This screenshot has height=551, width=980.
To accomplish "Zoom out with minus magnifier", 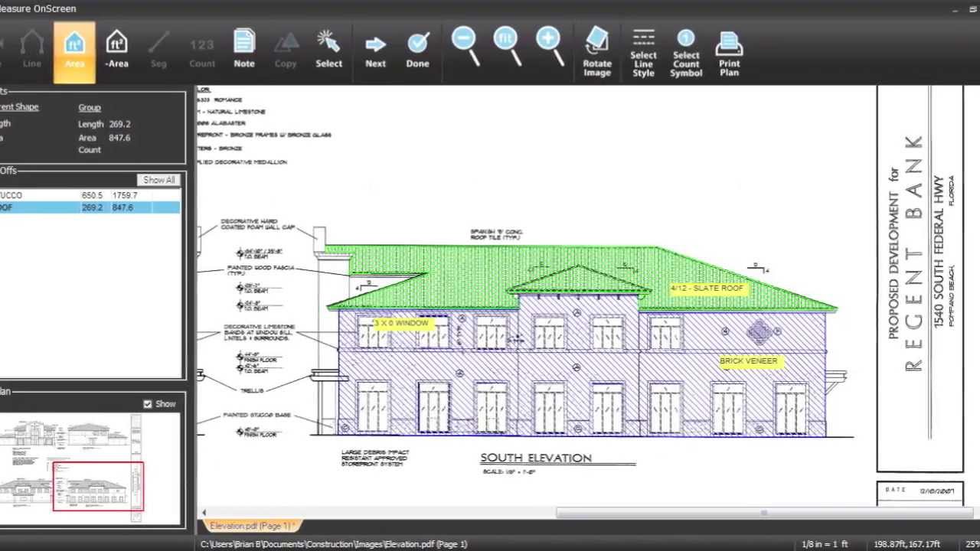I will tap(465, 45).
